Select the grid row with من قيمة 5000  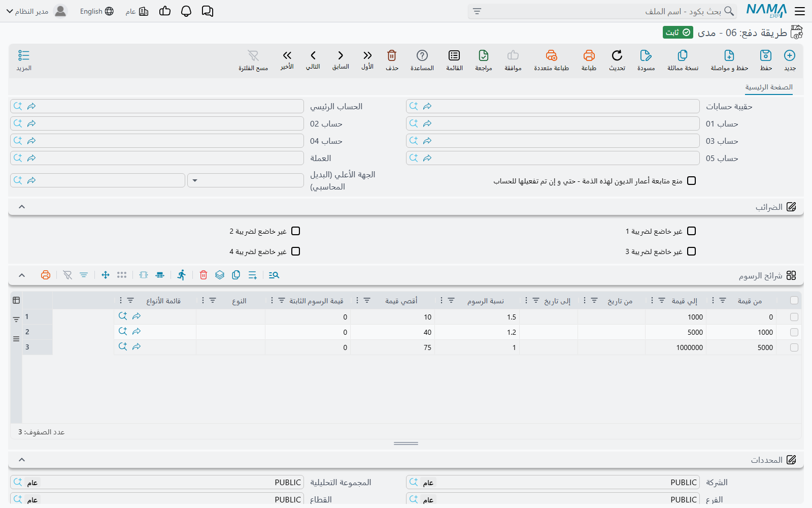794,347
